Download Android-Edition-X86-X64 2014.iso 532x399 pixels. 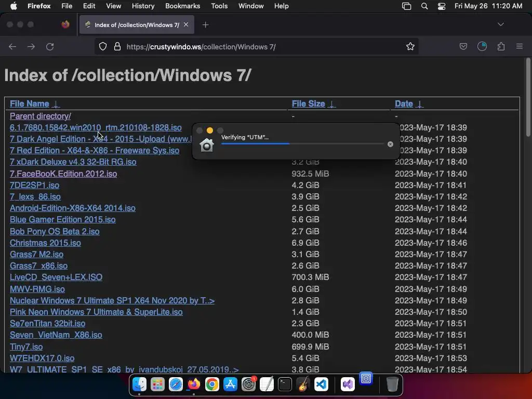click(x=73, y=208)
